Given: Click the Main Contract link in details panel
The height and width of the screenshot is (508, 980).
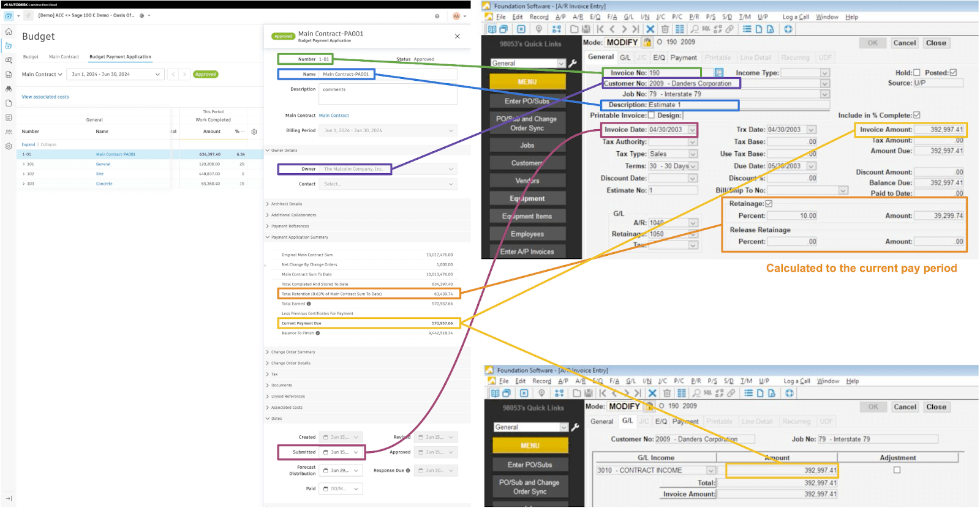Looking at the screenshot, I should tap(334, 115).
